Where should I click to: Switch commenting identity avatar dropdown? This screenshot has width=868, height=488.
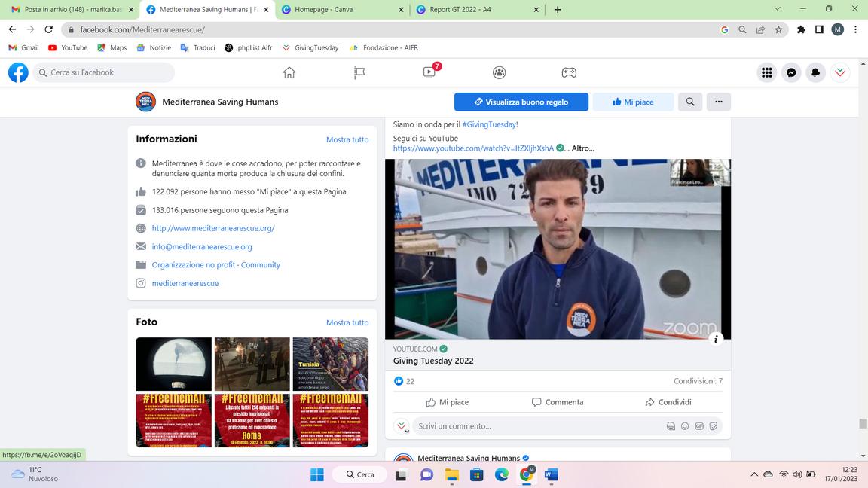tap(402, 426)
